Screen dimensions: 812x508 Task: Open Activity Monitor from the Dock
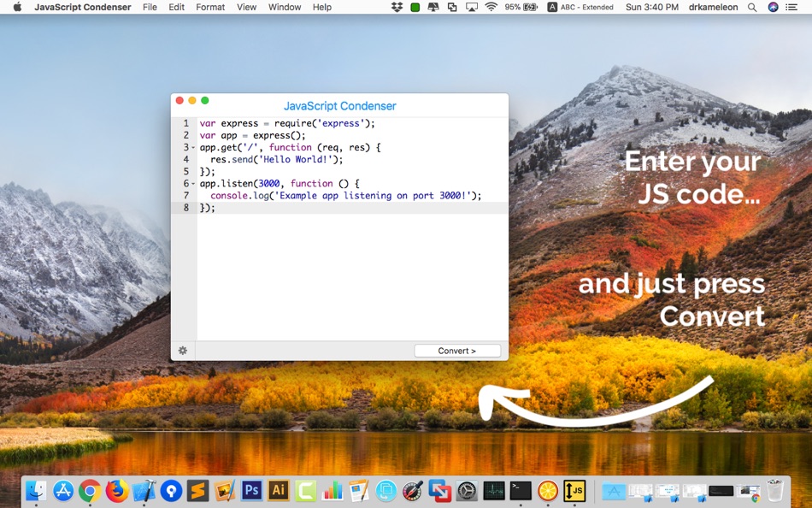click(x=494, y=490)
